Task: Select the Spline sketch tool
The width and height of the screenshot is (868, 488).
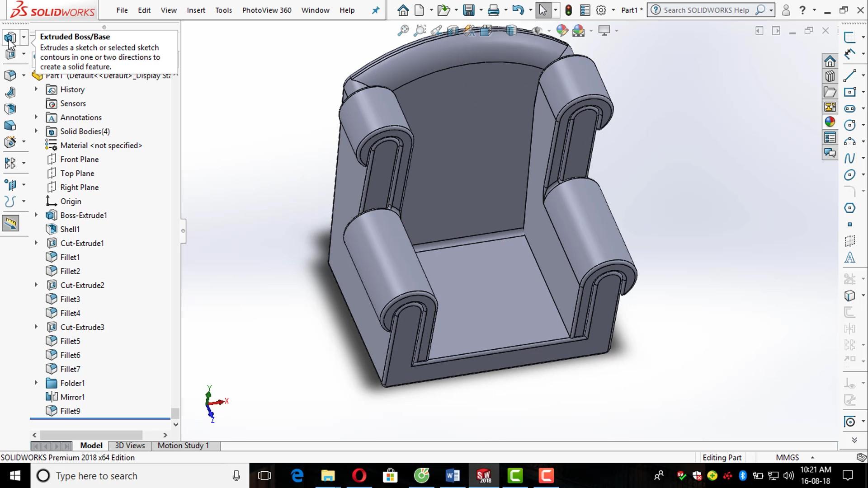Action: (849, 158)
